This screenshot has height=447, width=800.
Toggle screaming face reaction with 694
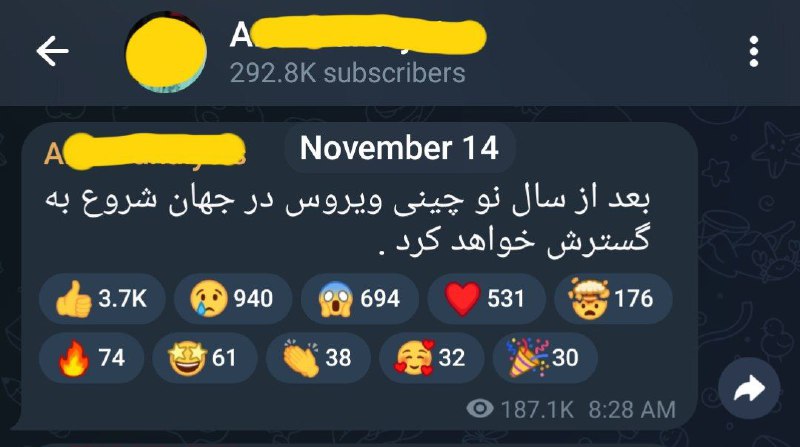point(360,299)
